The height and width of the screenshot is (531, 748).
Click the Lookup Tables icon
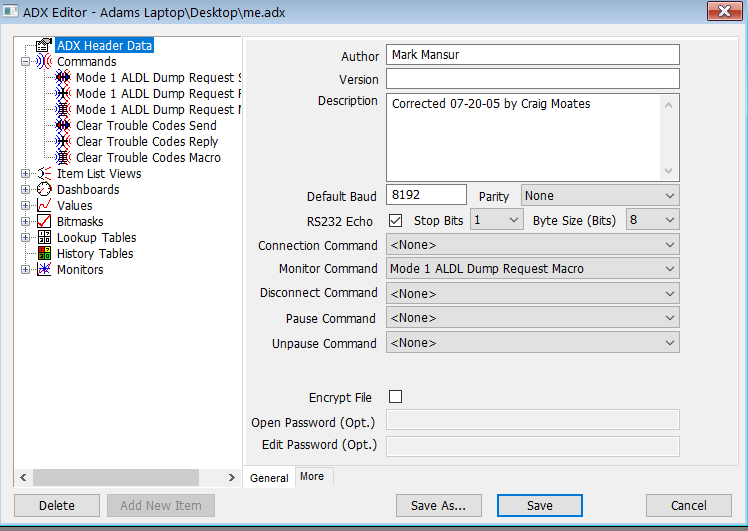44,238
